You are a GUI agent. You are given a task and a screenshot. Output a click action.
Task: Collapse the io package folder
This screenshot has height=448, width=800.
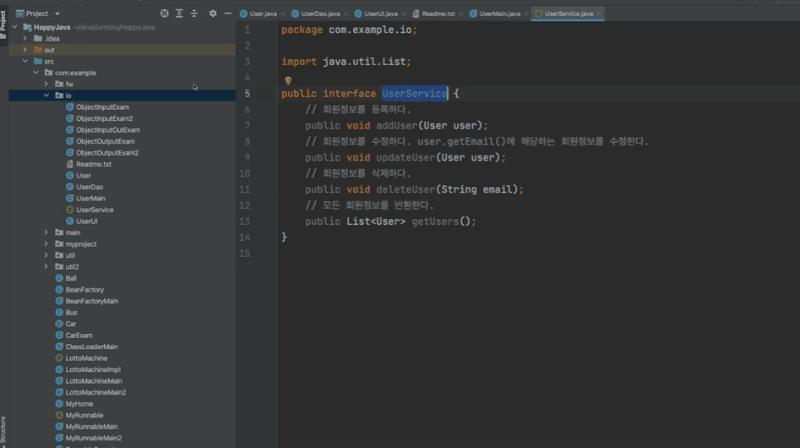pyautogui.click(x=46, y=96)
